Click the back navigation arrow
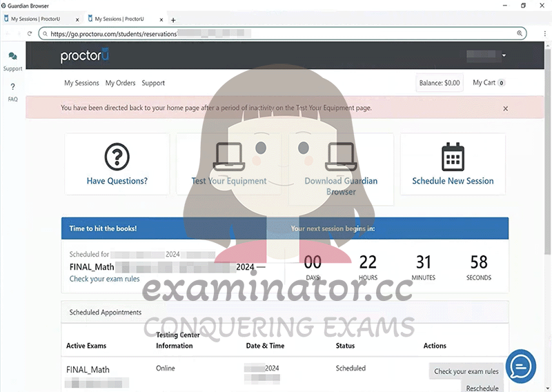 point(8,33)
